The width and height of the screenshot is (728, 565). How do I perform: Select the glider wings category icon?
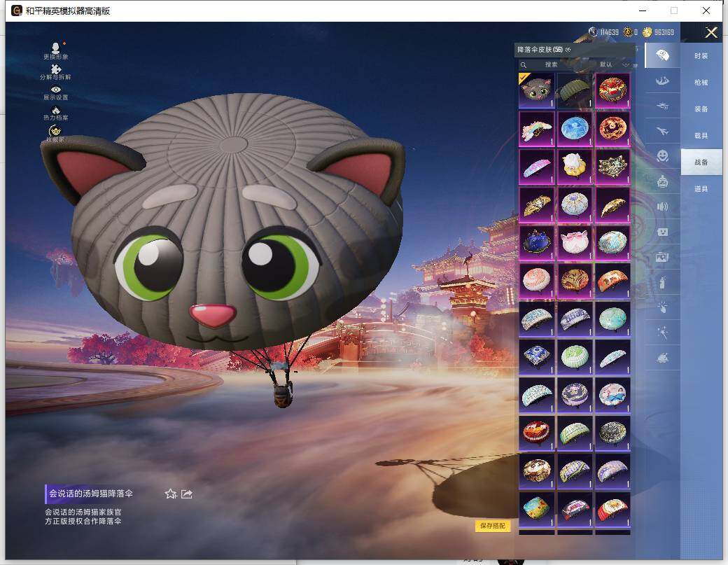tap(662, 81)
